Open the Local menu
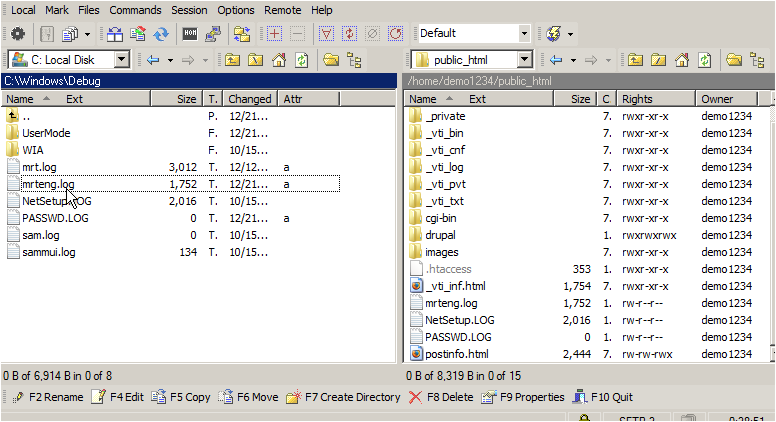Image resolution: width=776 pixels, height=422 pixels. pyautogui.click(x=23, y=10)
